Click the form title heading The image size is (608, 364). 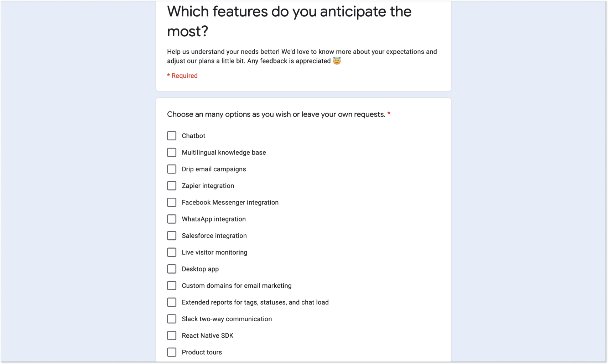[x=289, y=21]
